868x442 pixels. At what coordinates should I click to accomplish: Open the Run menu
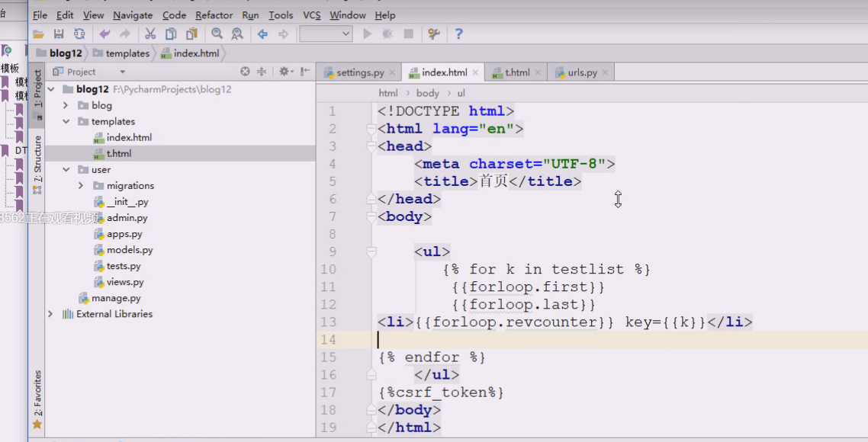(250, 15)
